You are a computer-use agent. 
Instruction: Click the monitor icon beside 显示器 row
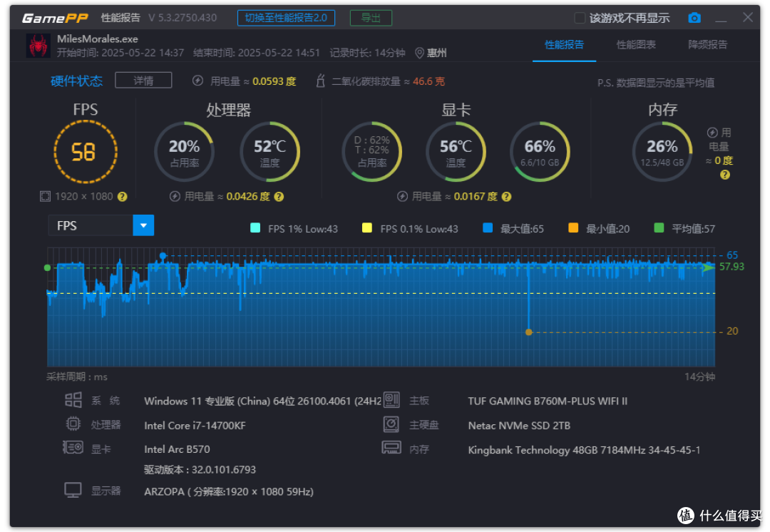(73, 490)
